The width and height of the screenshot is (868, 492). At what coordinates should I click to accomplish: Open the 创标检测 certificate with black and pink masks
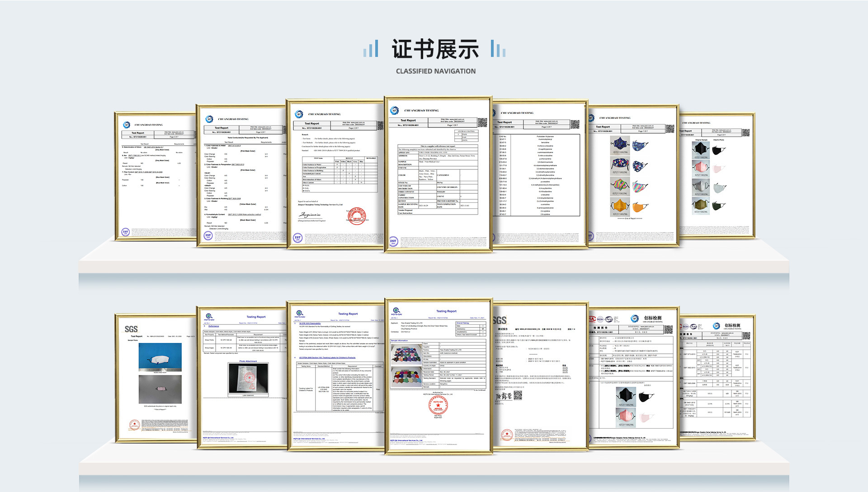coord(633,377)
